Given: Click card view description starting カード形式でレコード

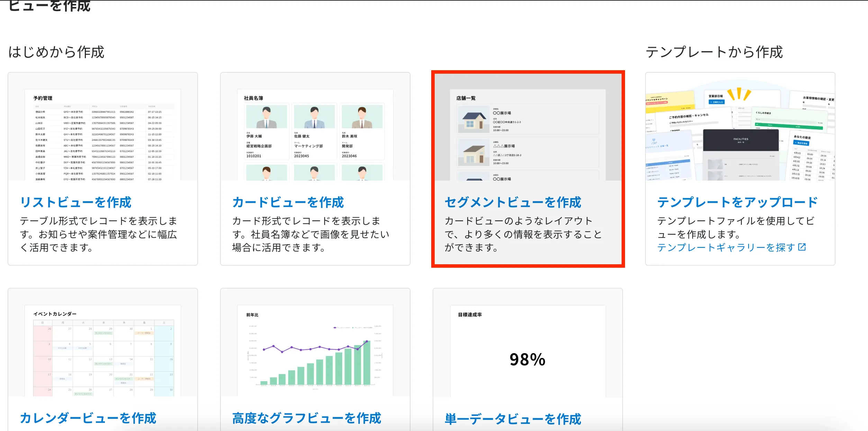Looking at the screenshot, I should (311, 234).
